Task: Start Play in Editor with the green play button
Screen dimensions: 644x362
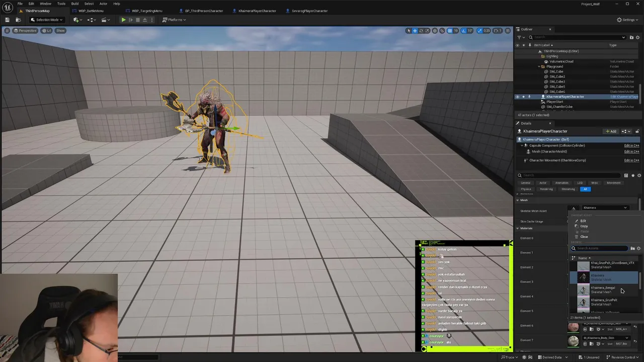Action: pyautogui.click(x=123, y=20)
